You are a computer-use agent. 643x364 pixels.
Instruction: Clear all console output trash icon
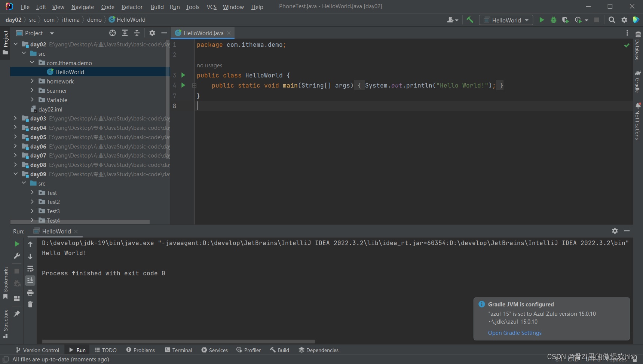pos(30,305)
